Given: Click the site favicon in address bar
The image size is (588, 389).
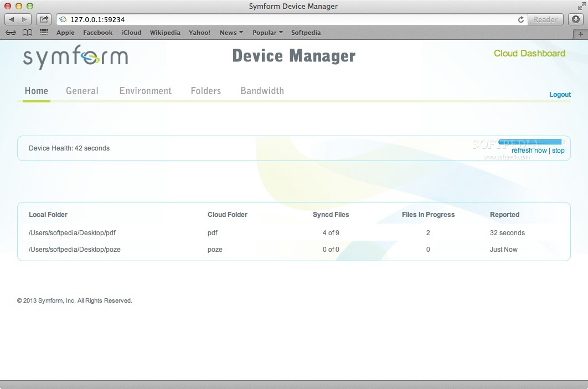Looking at the screenshot, I should 63,19.
